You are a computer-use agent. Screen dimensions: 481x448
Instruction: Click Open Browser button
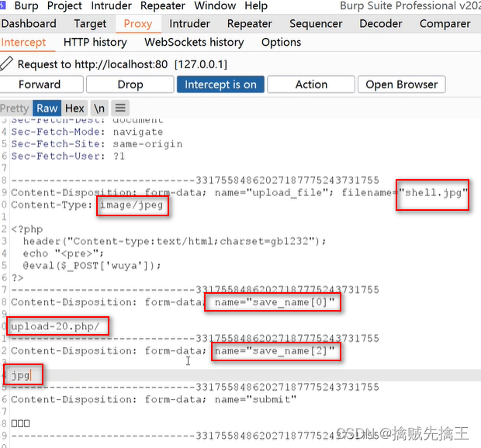tap(402, 84)
